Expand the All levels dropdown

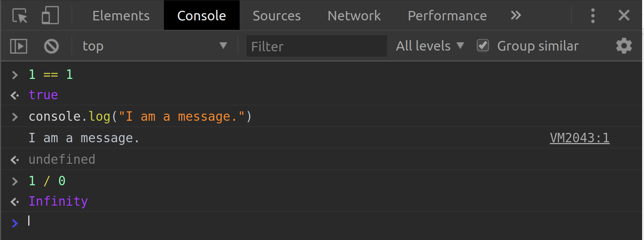pyautogui.click(x=430, y=46)
